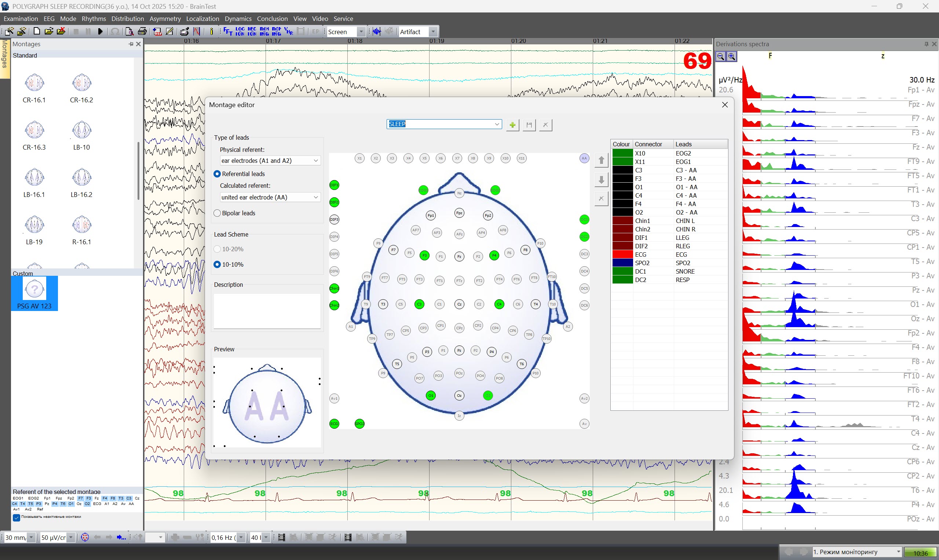Click the red ECG colour swatch
The image size is (939, 560).
pyautogui.click(x=622, y=255)
